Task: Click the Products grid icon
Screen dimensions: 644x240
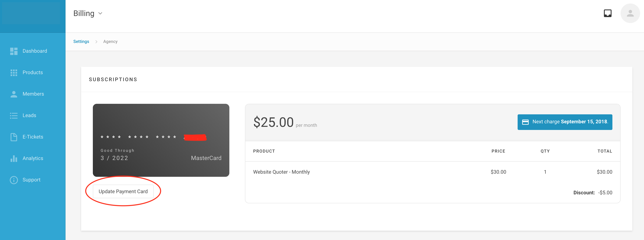Action: (x=14, y=73)
